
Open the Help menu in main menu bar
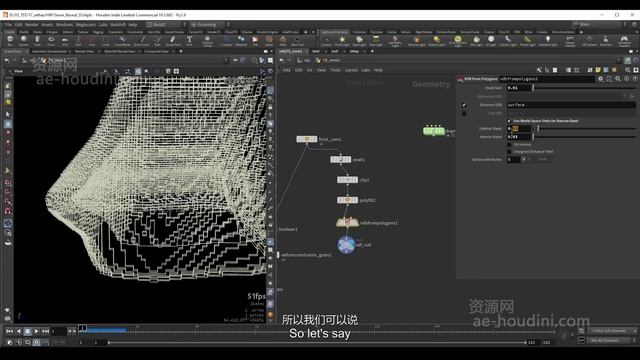(133, 24)
